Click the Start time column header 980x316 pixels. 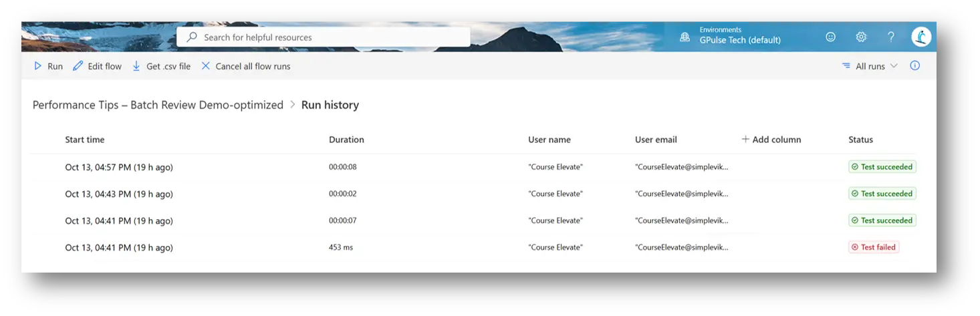click(85, 140)
